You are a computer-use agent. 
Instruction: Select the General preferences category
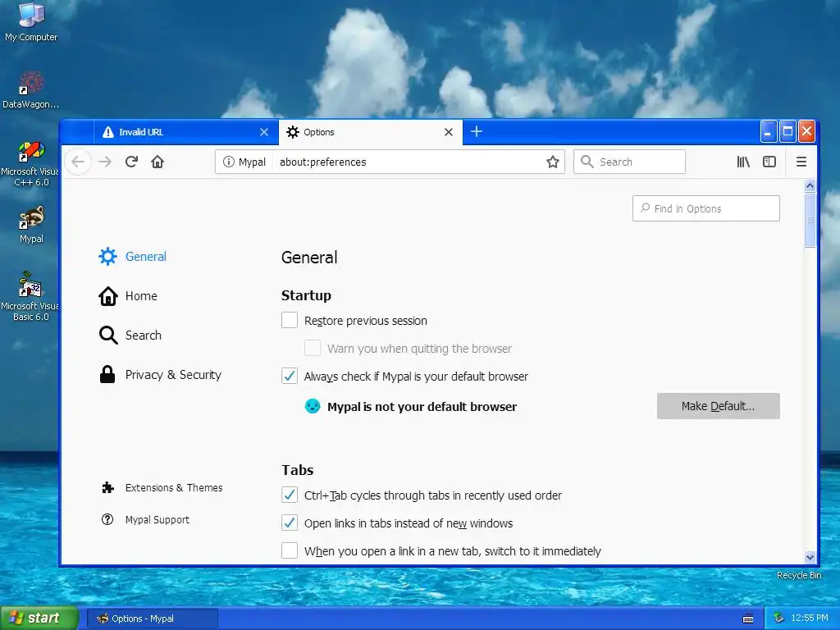(x=132, y=257)
